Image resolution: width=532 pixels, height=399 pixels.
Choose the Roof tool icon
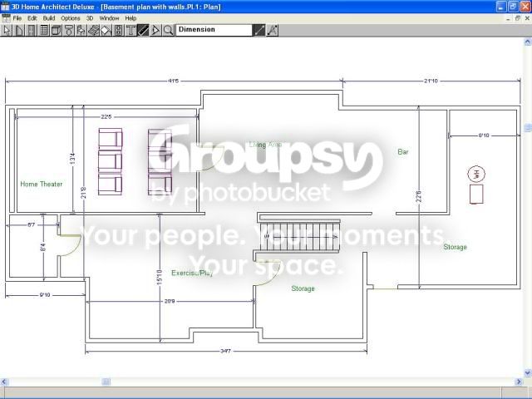click(106, 31)
